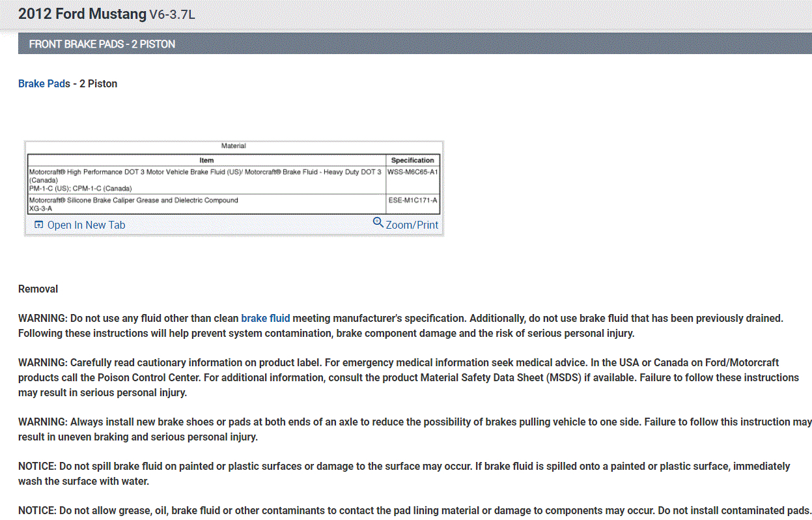
Task: Select the High Performance DOT 3 brake fluid row
Action: pos(234,180)
